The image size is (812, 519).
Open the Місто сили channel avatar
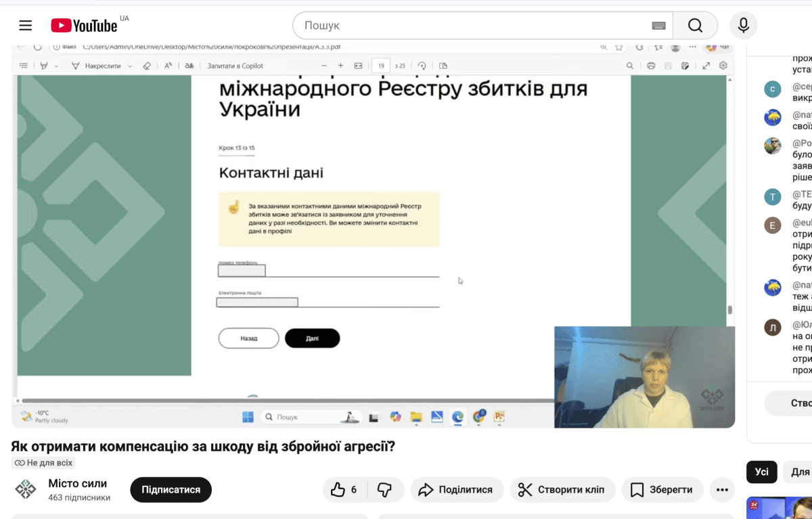26,489
